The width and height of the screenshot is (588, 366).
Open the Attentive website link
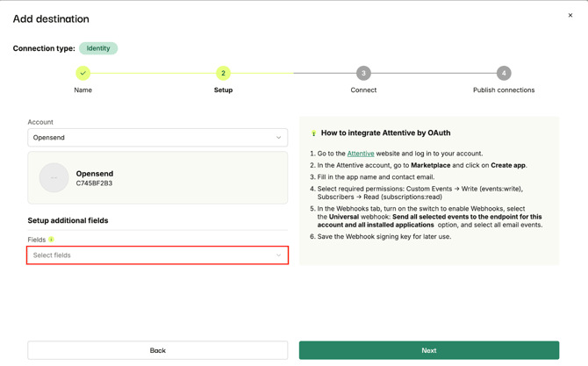360,154
